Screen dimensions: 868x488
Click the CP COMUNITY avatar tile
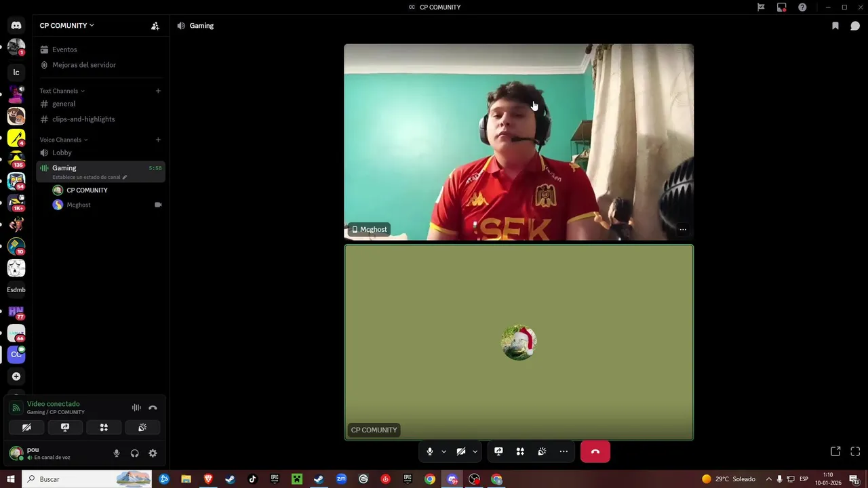[519, 342]
